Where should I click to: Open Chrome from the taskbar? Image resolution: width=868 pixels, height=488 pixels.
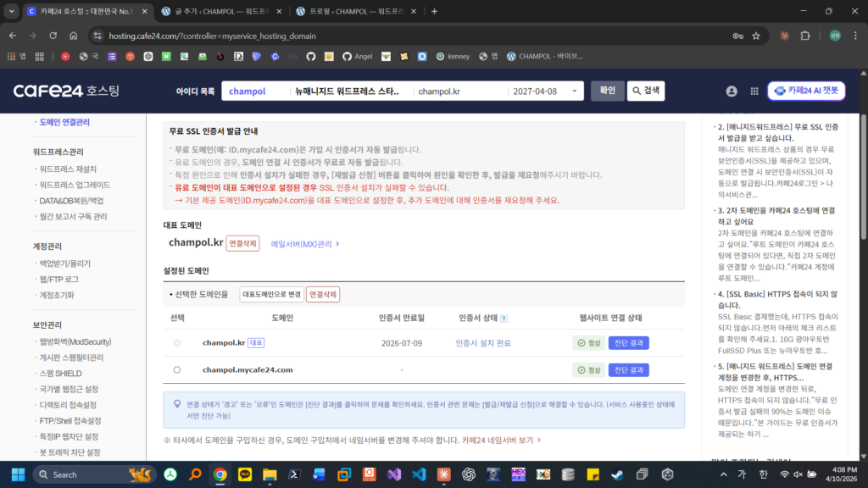click(220, 474)
